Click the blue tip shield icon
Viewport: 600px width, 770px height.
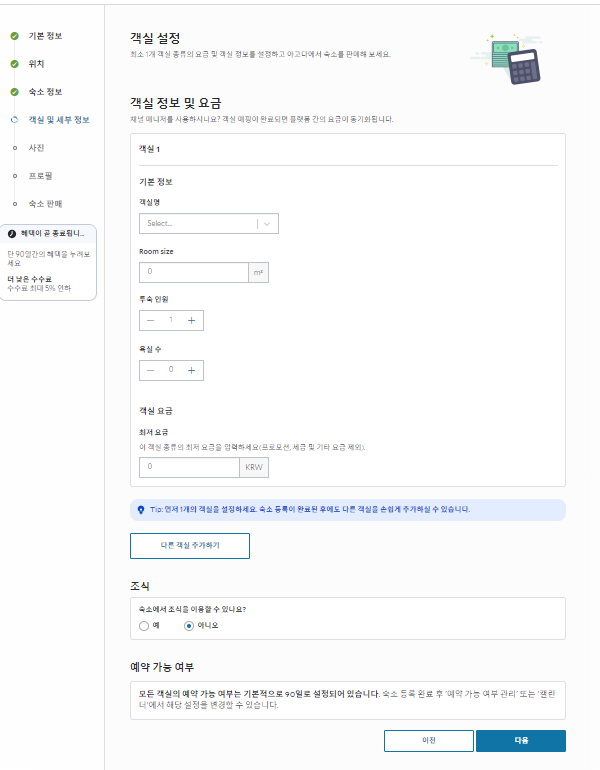[141, 509]
